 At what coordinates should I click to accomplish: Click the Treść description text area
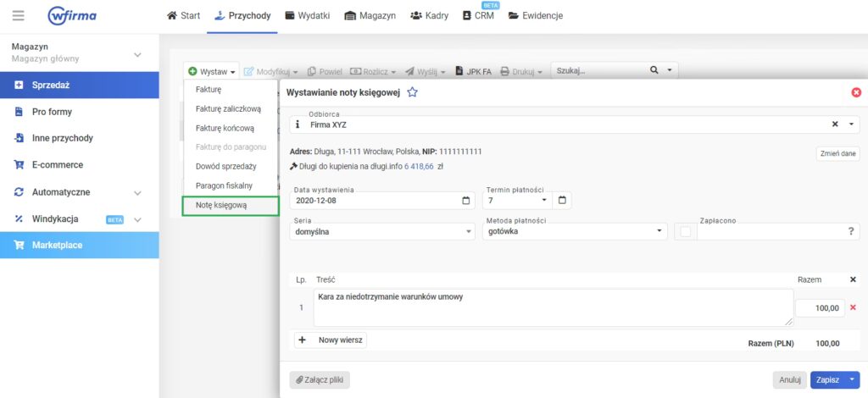click(x=553, y=307)
